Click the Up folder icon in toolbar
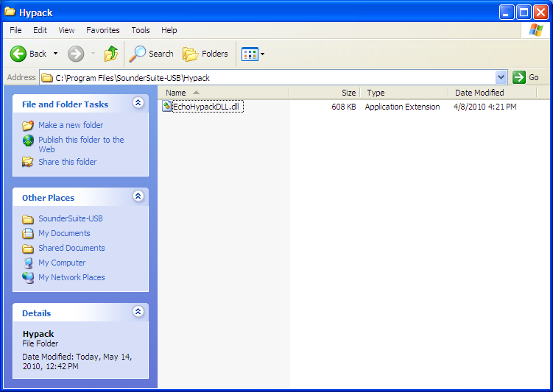The image size is (553, 392). point(111,54)
